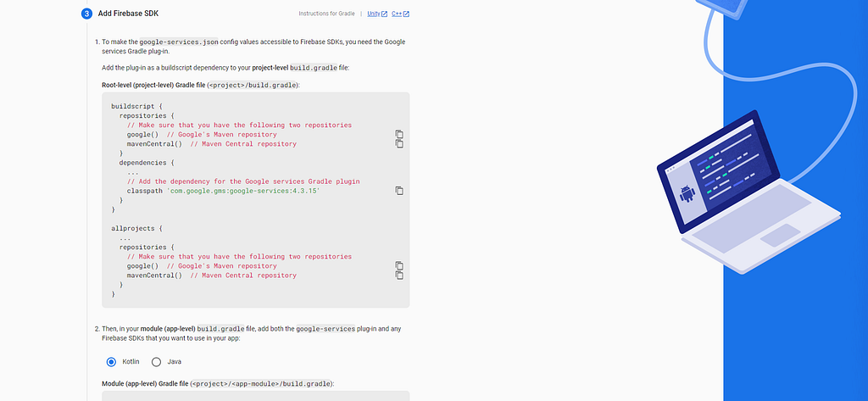Click 'repositories {' under allprojects
The image size is (868, 401).
(x=147, y=247)
